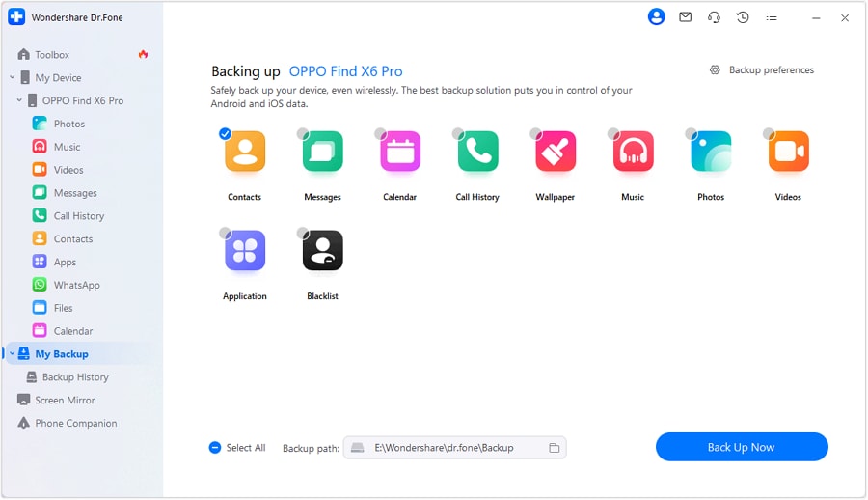Select Messages in the sidebar

pos(65,193)
